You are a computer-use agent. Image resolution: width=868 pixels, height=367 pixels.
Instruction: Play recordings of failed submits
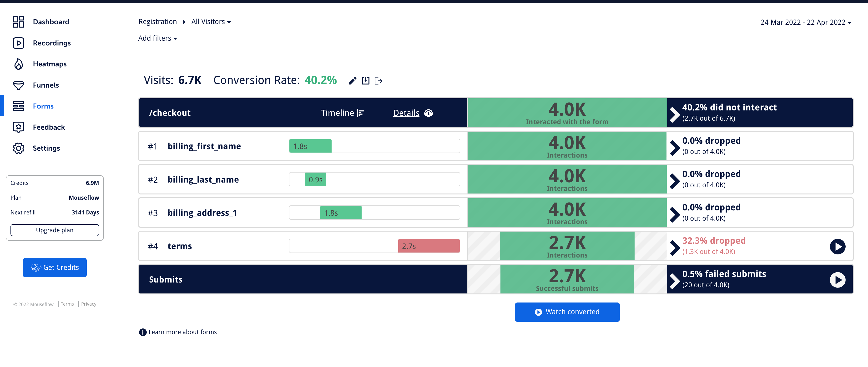coord(837,280)
